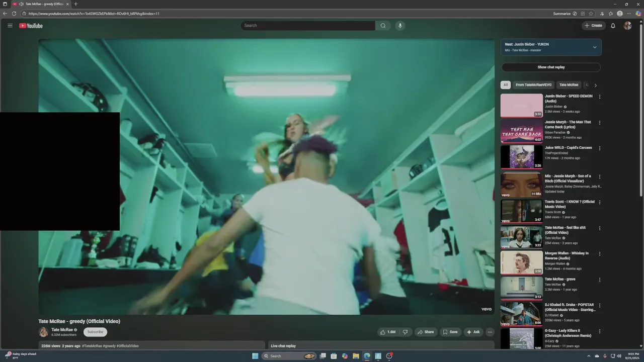This screenshot has width=644, height=362.
Task: Click the page vertical scrollbar
Action: (641, 111)
